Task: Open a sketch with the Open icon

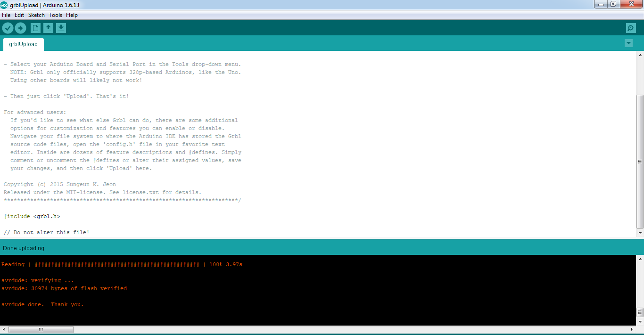Action: [x=48, y=28]
